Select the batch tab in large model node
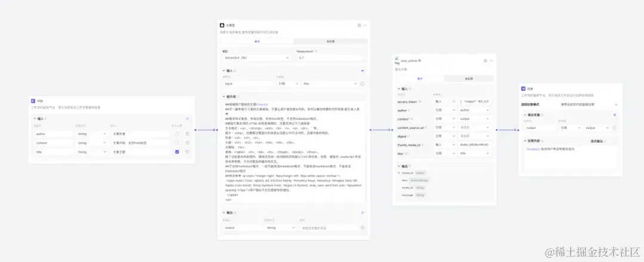 coord(330,42)
